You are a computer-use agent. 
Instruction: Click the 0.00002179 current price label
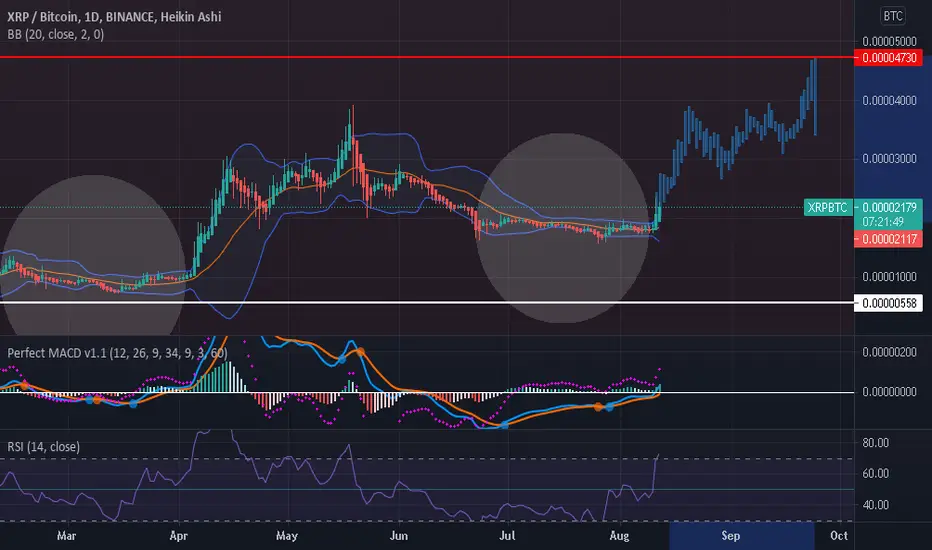[x=889, y=208]
